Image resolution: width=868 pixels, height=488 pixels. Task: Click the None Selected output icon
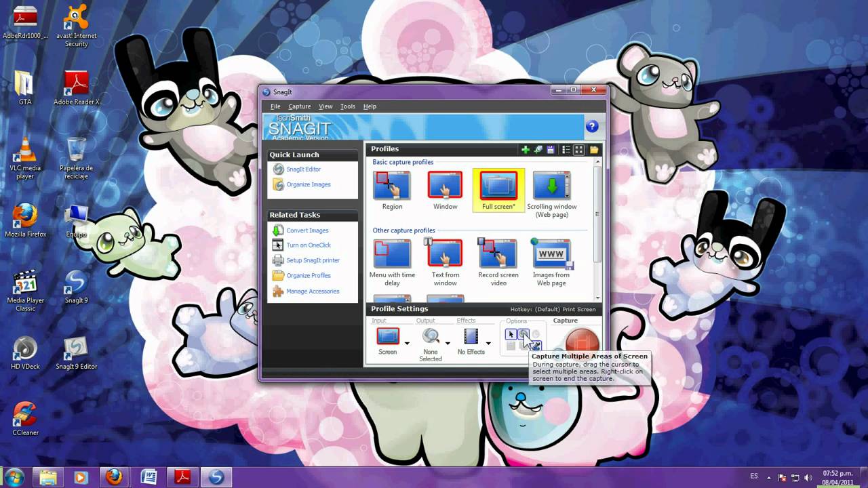431,336
